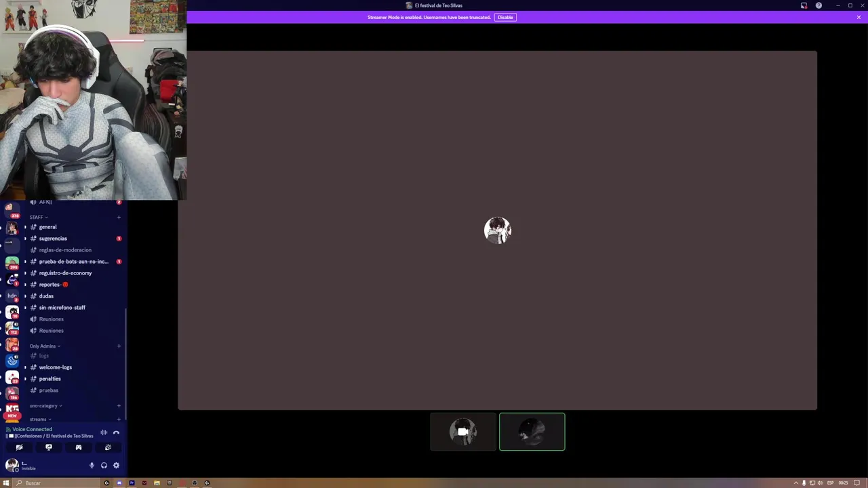Image resolution: width=868 pixels, height=488 pixels.
Task: Open File Explorer from the taskbar
Action: pos(157,483)
